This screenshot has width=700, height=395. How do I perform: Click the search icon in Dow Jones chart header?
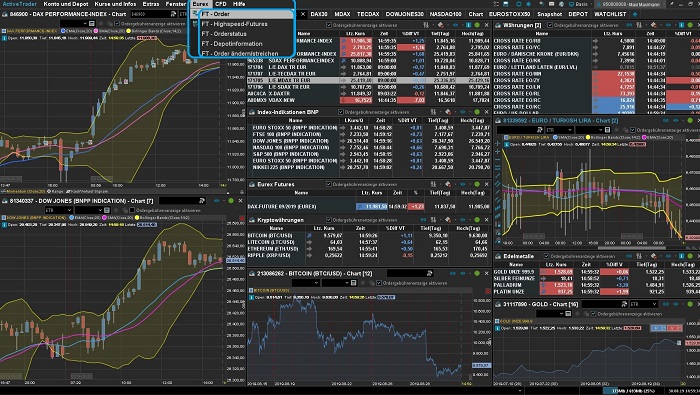[202, 201]
